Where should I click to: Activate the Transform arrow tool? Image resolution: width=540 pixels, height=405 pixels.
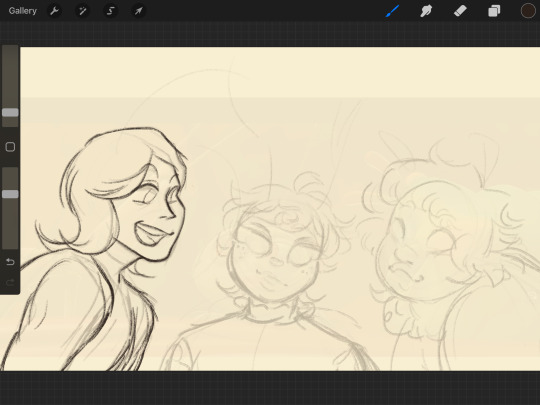click(138, 11)
